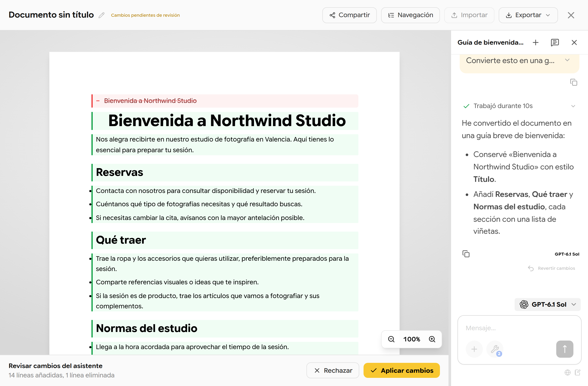Image resolution: width=588 pixels, height=386 pixels.
Task: Send the message with the arrow button
Action: 565,349
